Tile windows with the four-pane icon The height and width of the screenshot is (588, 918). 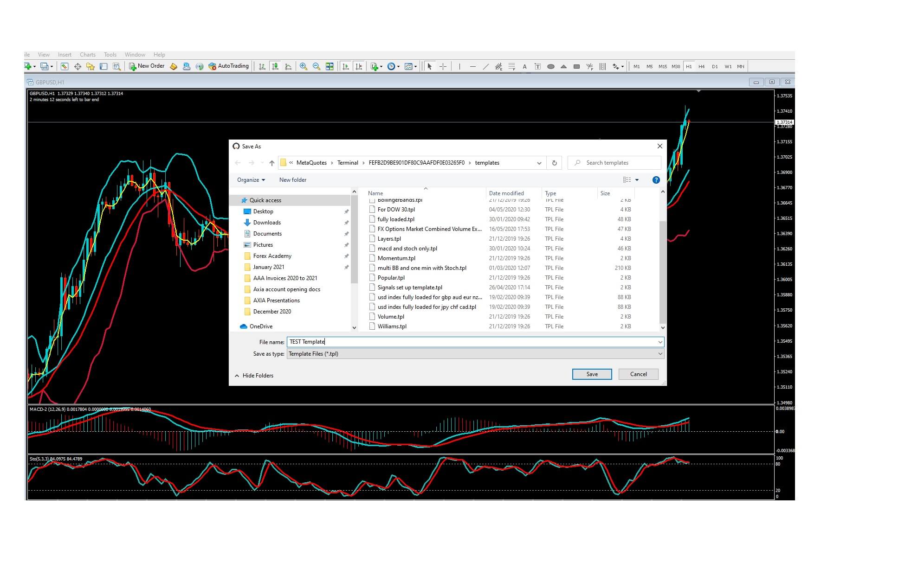(330, 66)
